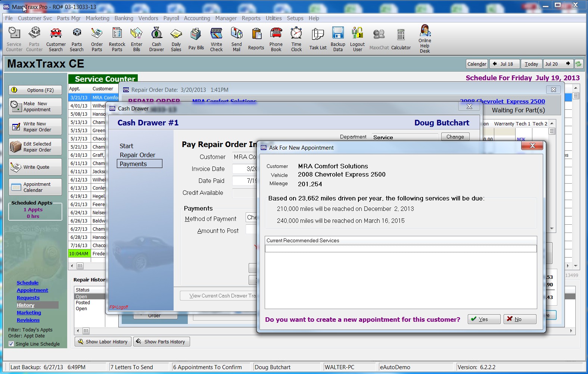Open the Task List icon

tap(318, 39)
